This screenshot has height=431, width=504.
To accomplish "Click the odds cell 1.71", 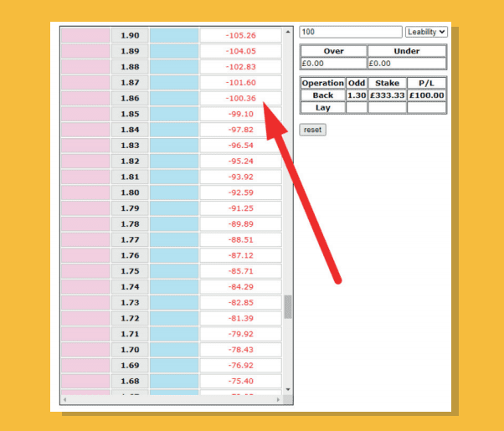I will 130,334.
